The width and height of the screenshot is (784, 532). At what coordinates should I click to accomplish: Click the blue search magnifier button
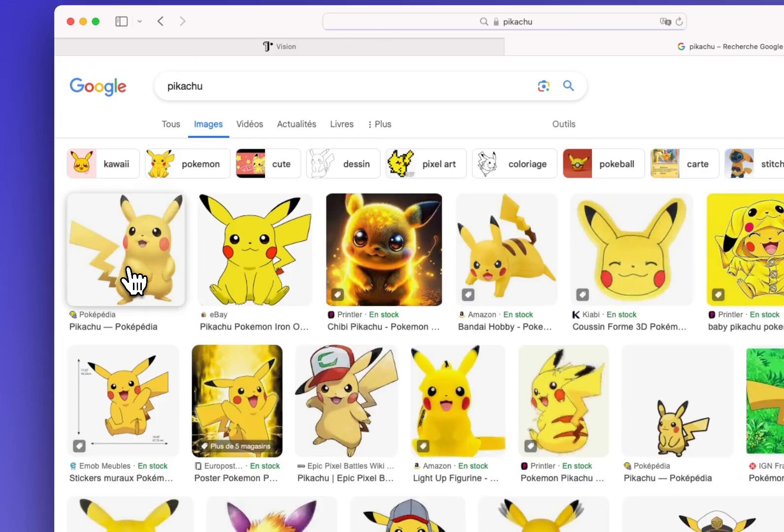(568, 86)
